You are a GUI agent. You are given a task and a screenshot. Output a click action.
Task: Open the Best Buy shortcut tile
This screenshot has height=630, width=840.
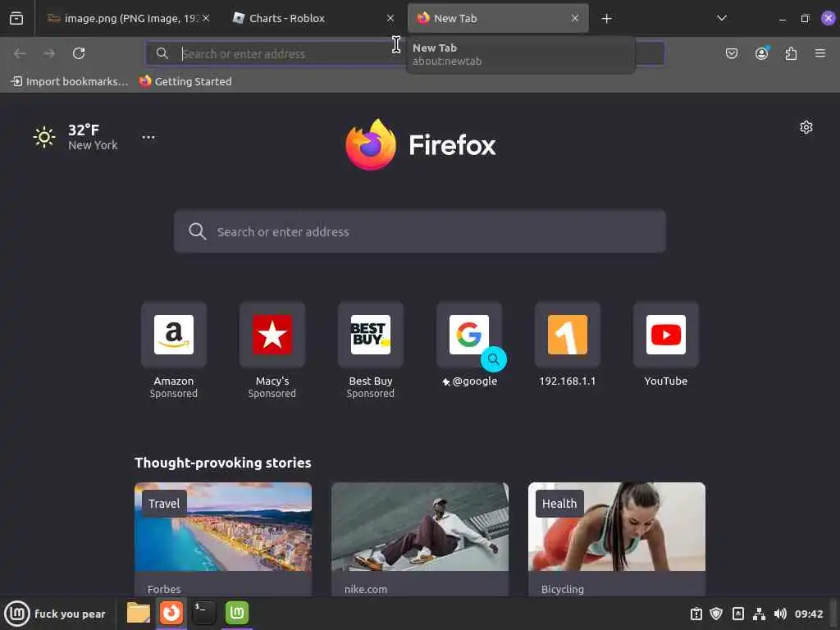371,349
